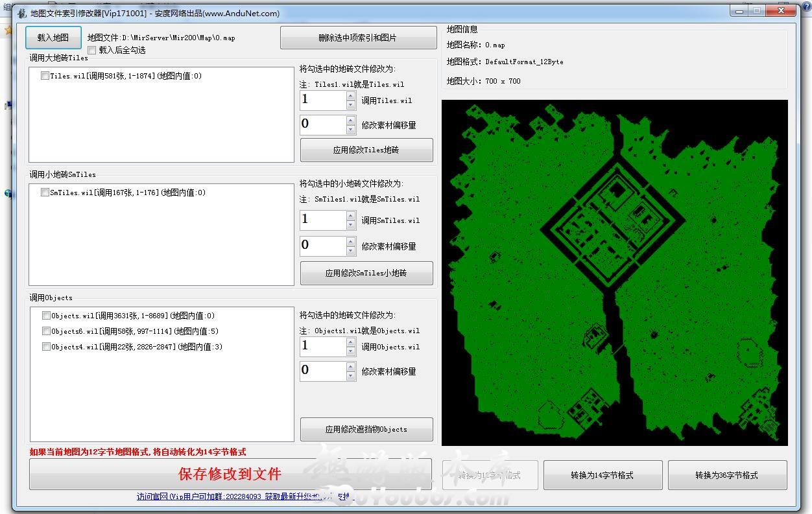The width and height of the screenshot is (812, 514).
Task: Tick the Objects6.wil checkbox
Action: 46,331
